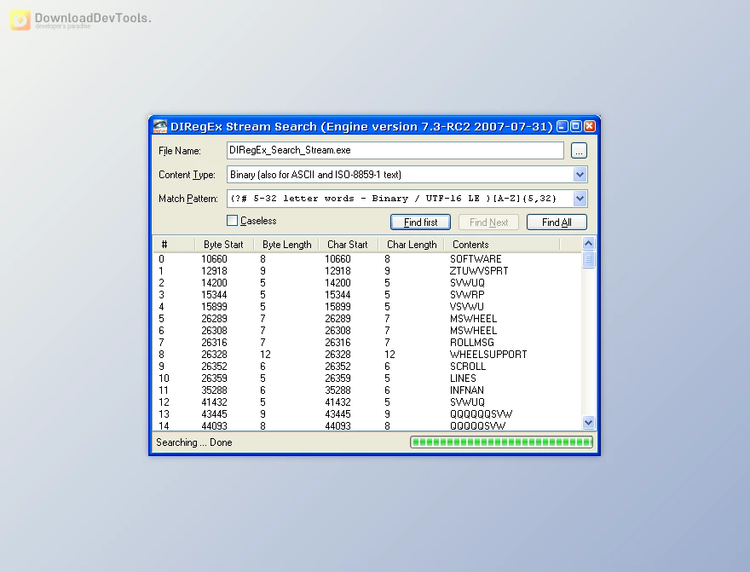This screenshot has height=572, width=750.
Task: Click the scroll down arrow of results list
Action: (x=588, y=422)
